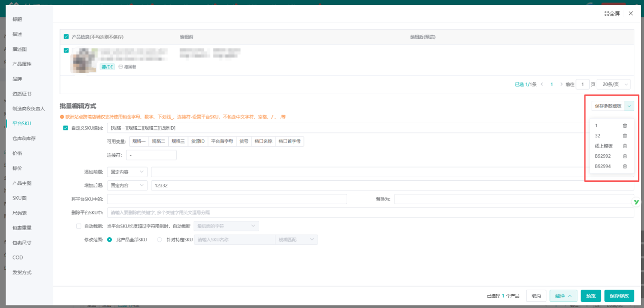Focus the 删除平台SKU中 keyword field

click(x=371, y=212)
